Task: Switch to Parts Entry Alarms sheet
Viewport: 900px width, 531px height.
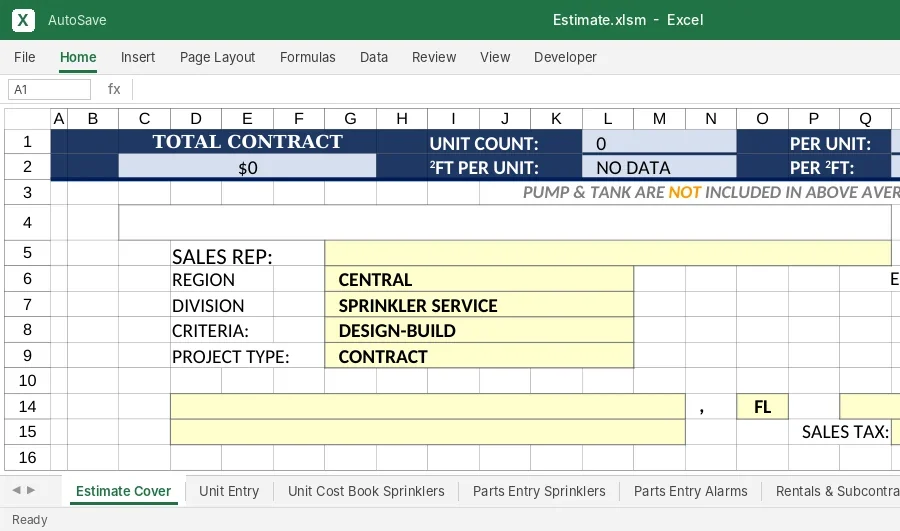Action: (690, 491)
